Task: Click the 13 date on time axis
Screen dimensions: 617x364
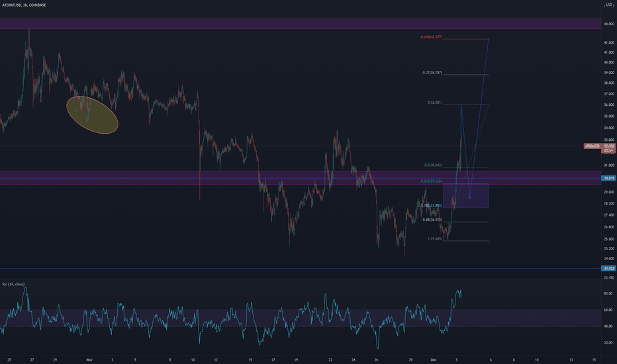Action: click(x=571, y=359)
